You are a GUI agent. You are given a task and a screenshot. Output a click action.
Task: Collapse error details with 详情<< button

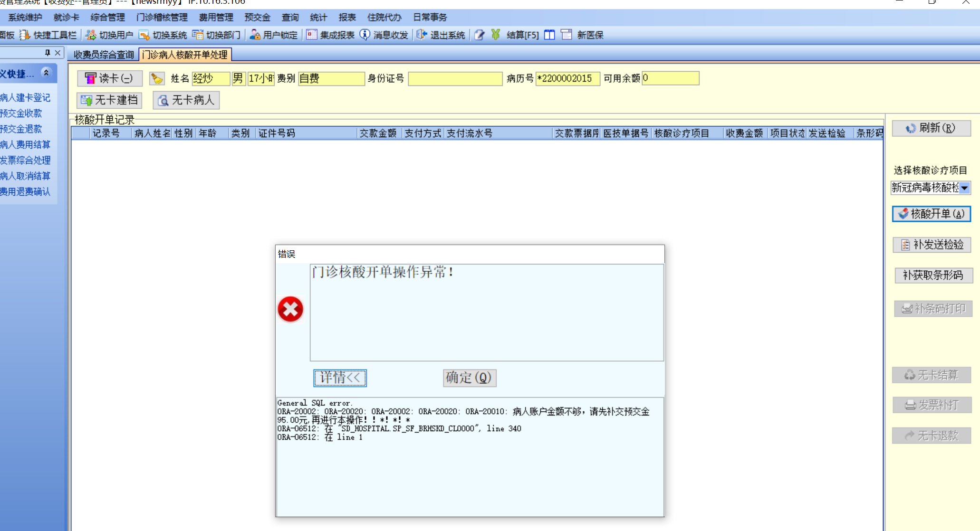340,378
